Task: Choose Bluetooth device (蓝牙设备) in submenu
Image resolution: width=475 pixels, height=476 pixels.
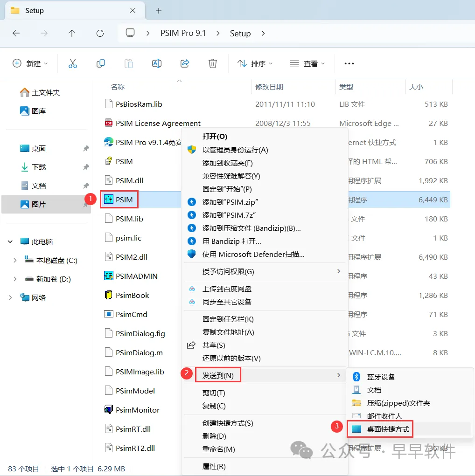Action: tap(410, 377)
